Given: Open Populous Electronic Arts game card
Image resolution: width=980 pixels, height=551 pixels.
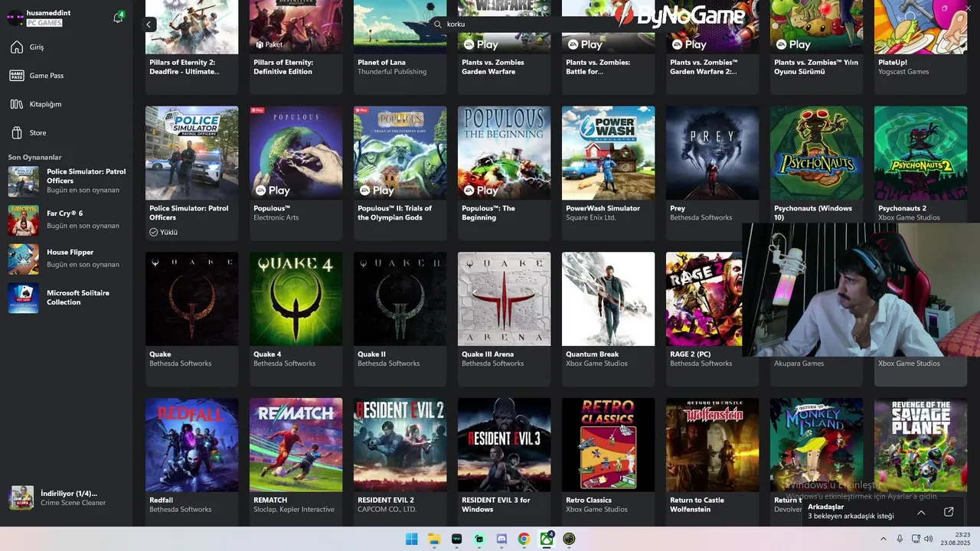Looking at the screenshot, I should 296,173.
